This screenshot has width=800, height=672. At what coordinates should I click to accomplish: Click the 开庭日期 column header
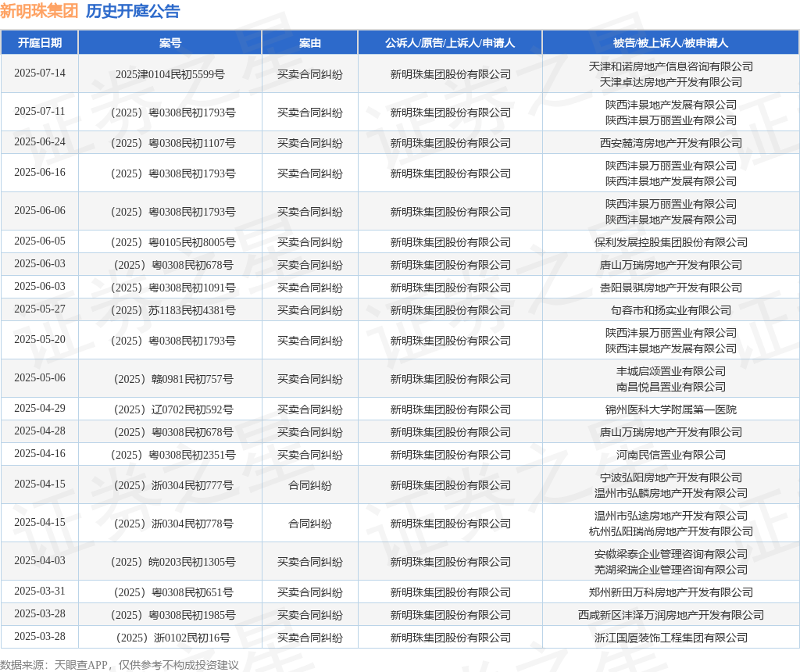(x=40, y=43)
